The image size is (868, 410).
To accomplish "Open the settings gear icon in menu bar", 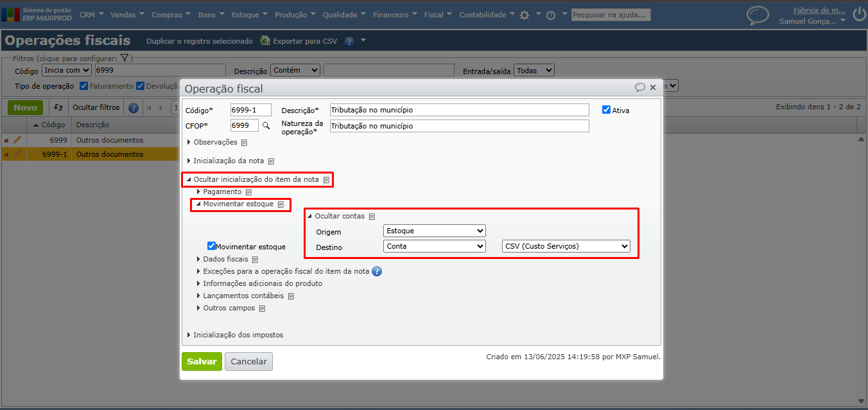I will tap(525, 15).
